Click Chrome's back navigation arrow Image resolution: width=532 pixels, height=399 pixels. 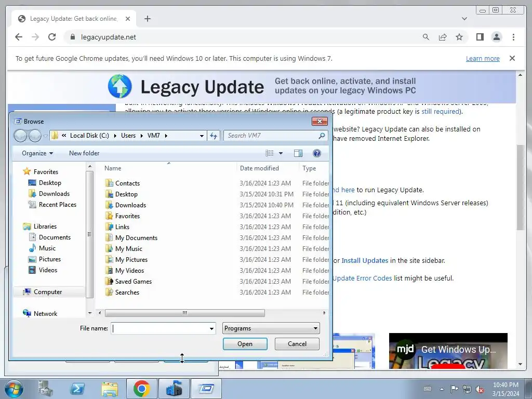click(19, 37)
